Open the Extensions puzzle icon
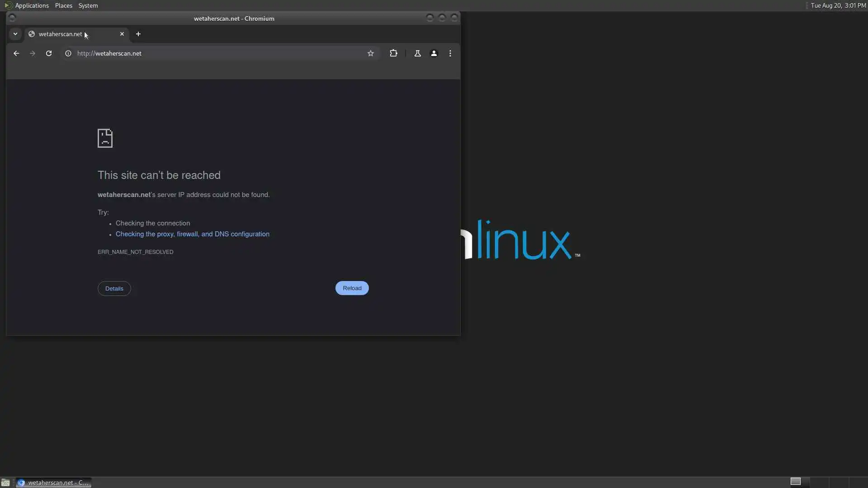Screen dimensions: 868x488 (393, 53)
